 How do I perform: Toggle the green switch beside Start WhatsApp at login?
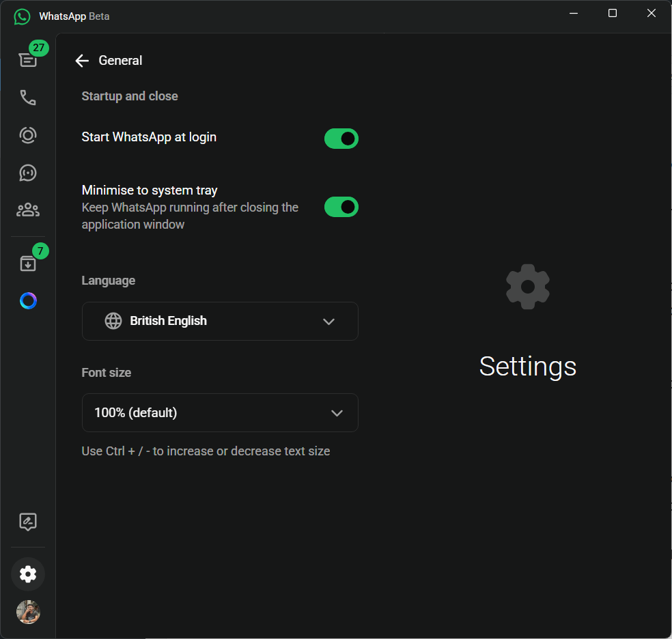click(x=341, y=139)
